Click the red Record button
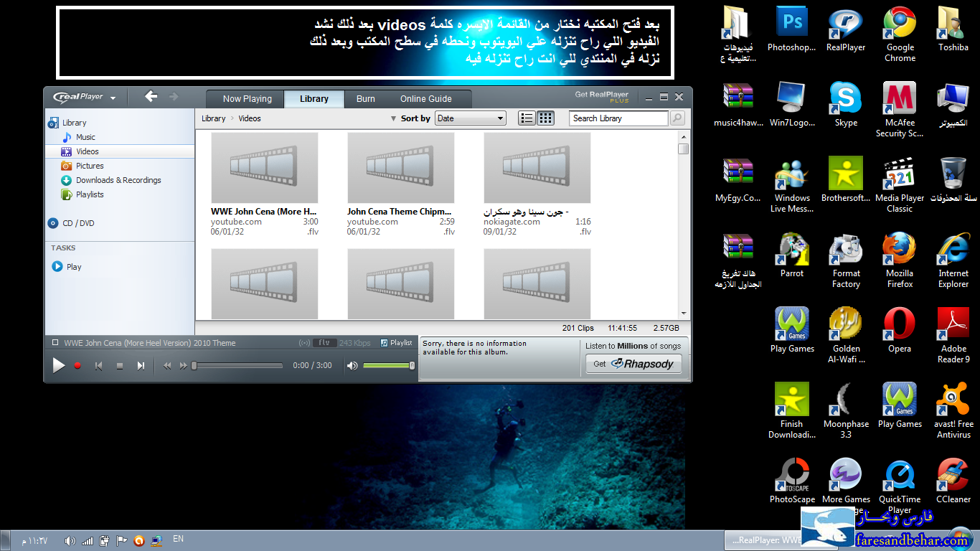Screen dimensions: 980x551 [77, 366]
